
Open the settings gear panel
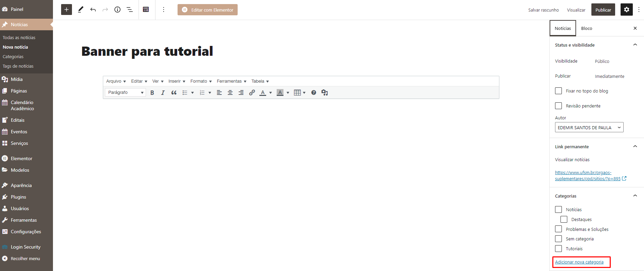(x=627, y=10)
